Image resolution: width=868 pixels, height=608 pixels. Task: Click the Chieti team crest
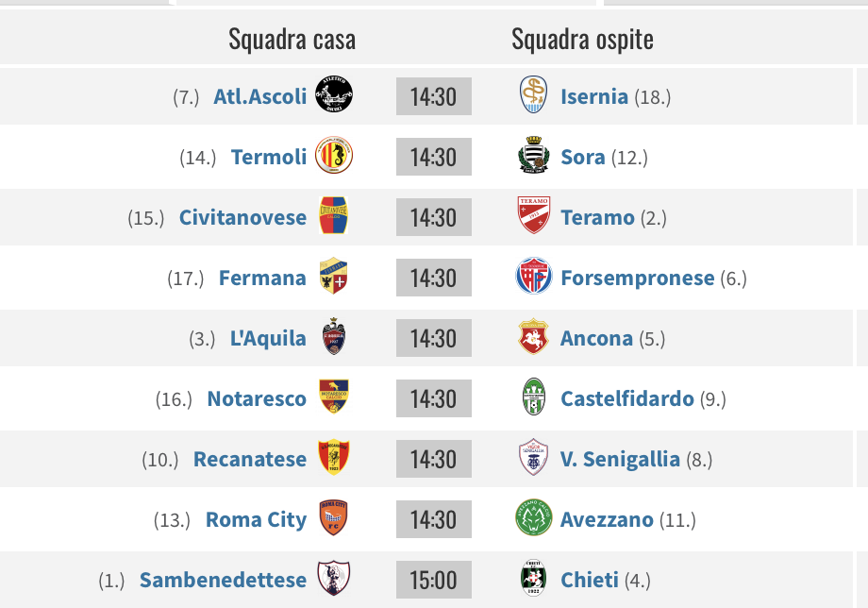tap(534, 578)
